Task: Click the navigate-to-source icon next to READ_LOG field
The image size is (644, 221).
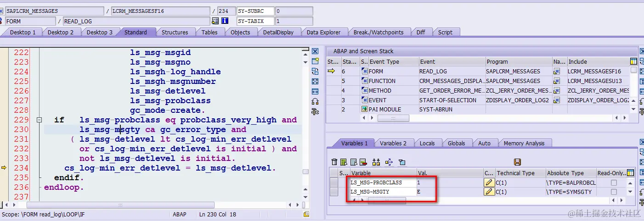Action: [x=215, y=21]
